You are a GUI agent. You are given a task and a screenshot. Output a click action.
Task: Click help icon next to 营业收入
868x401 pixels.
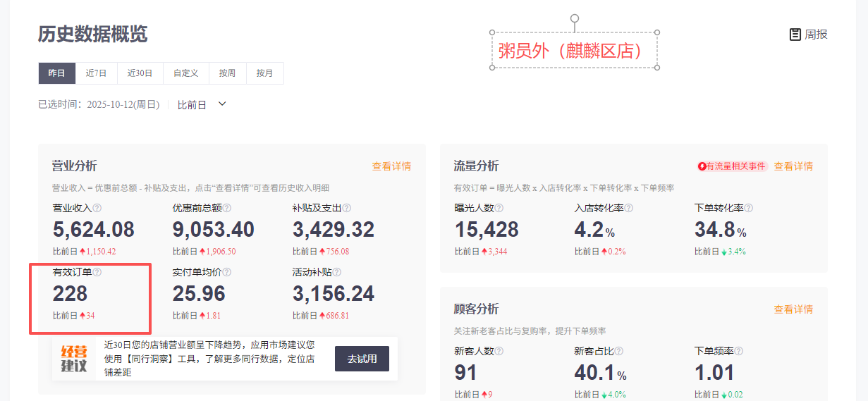[x=97, y=209]
